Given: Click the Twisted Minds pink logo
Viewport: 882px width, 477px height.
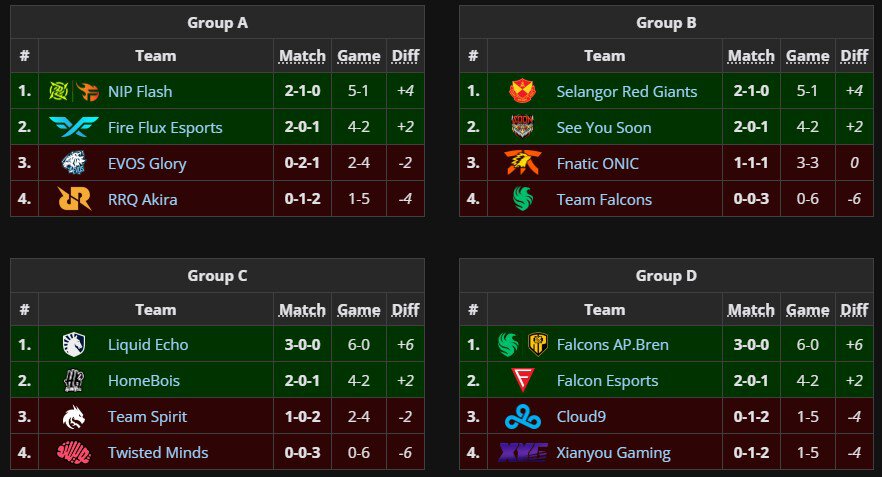Looking at the screenshot, I should click(74, 452).
